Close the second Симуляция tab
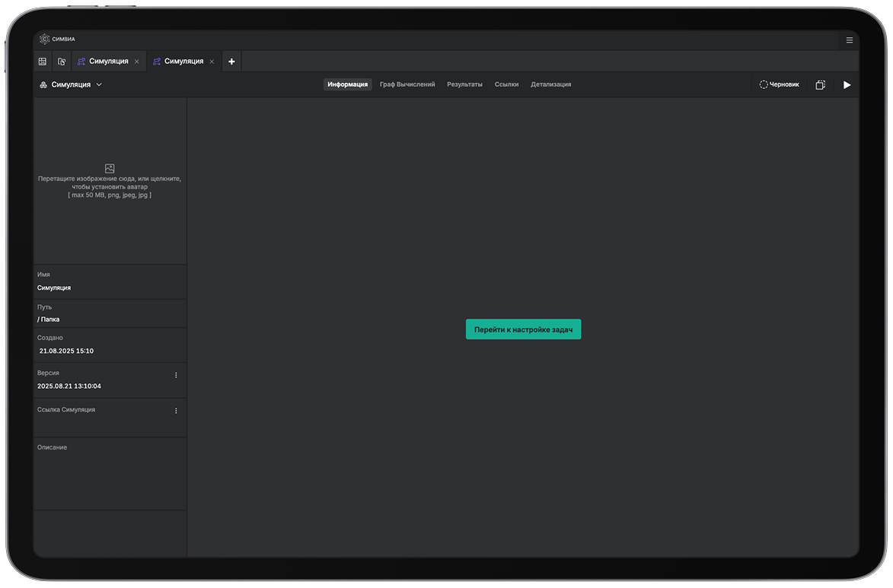This screenshot has width=893, height=588. (210, 61)
